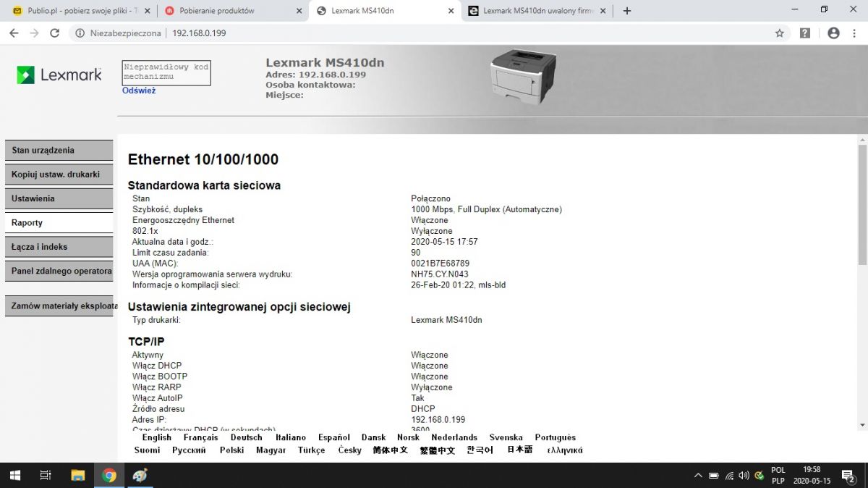Open the Paint app on the taskbar

(x=140, y=476)
